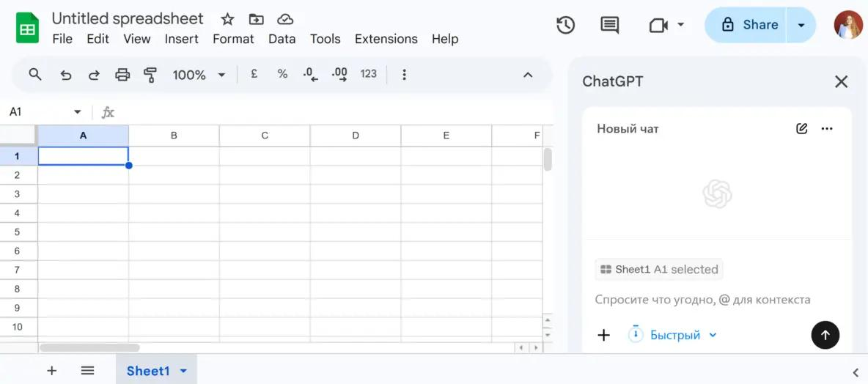Open the toolbar more options dots
The height and width of the screenshot is (384, 868).
tap(404, 75)
